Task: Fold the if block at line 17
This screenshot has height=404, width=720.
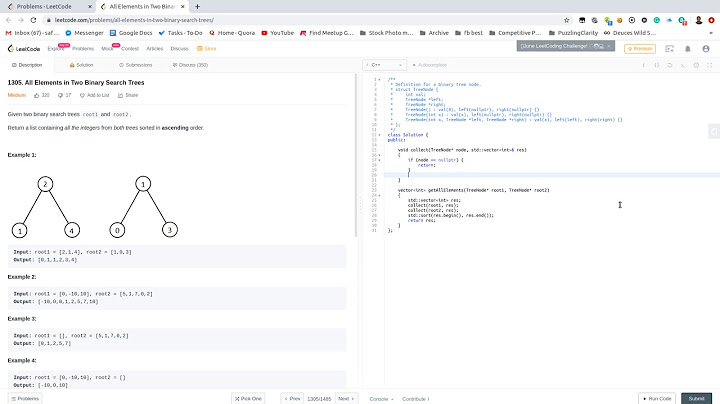Action: click(x=379, y=160)
